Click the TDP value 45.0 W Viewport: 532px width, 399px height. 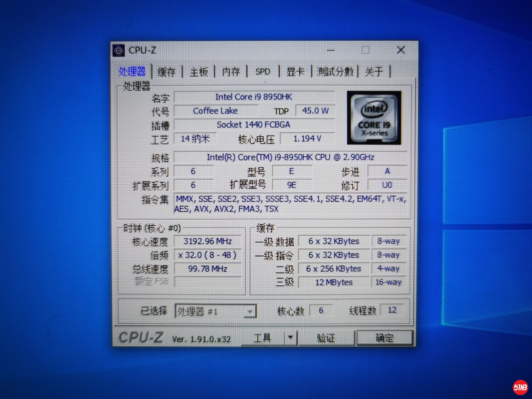[x=316, y=111]
